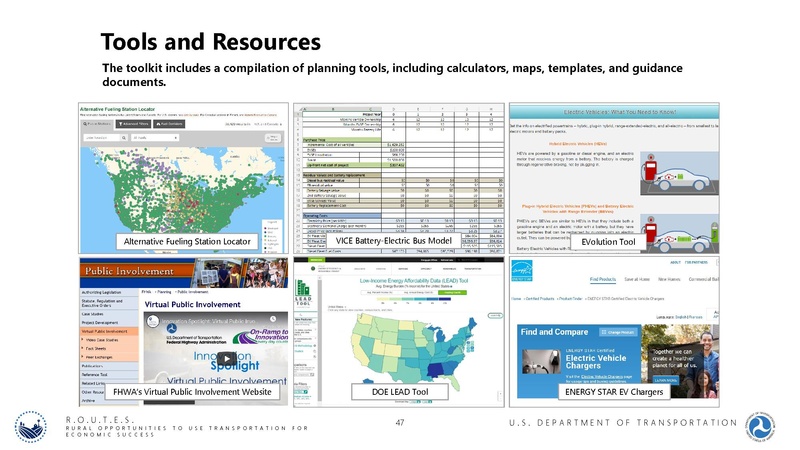Click U.S. Department of Transportation footer text
800x450 pixels.
coord(623,422)
